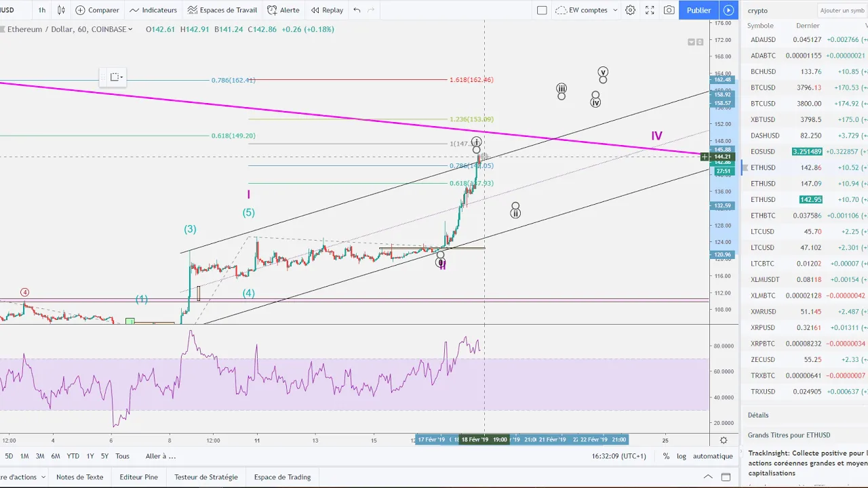Open the candlestick chart style menu

[62, 10]
